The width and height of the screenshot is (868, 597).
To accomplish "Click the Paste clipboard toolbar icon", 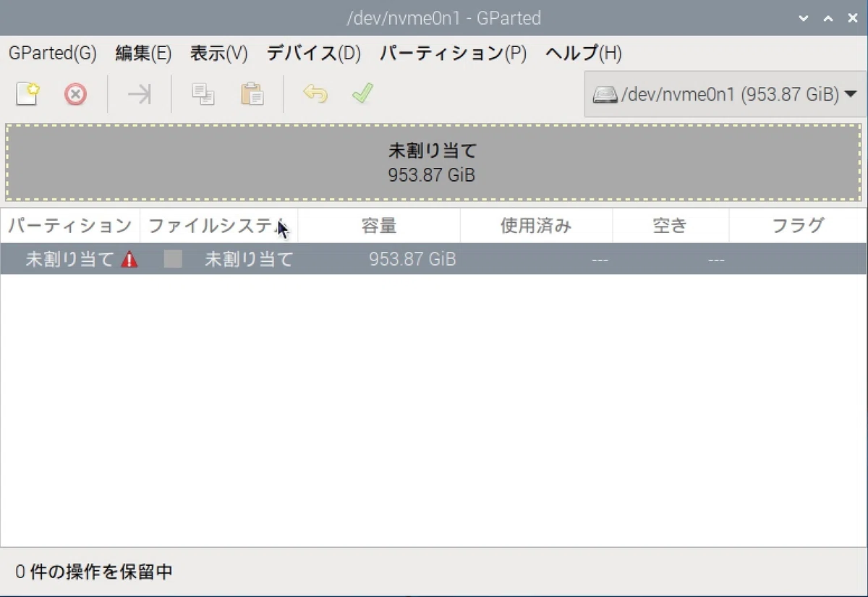I will (x=252, y=94).
